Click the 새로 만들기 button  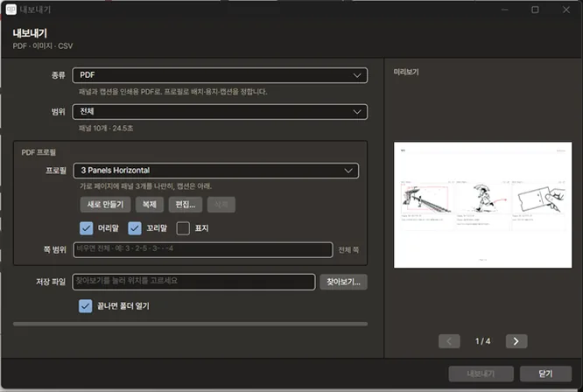(105, 205)
